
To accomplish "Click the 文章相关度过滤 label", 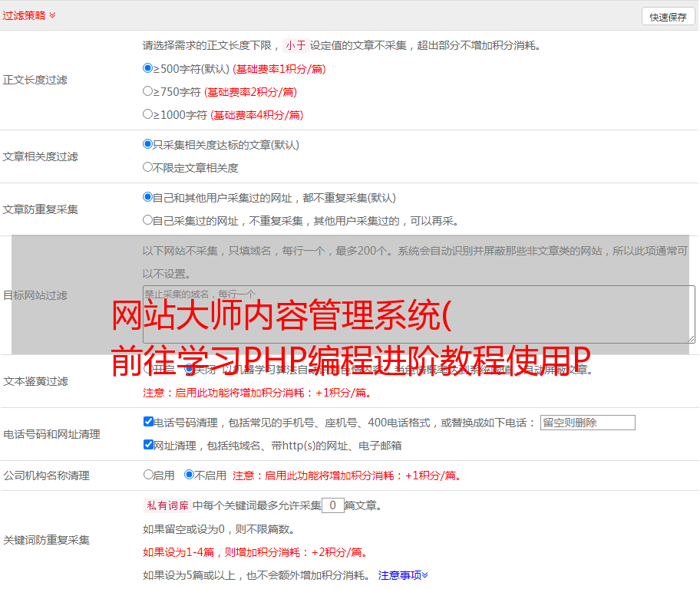I will point(40,156).
